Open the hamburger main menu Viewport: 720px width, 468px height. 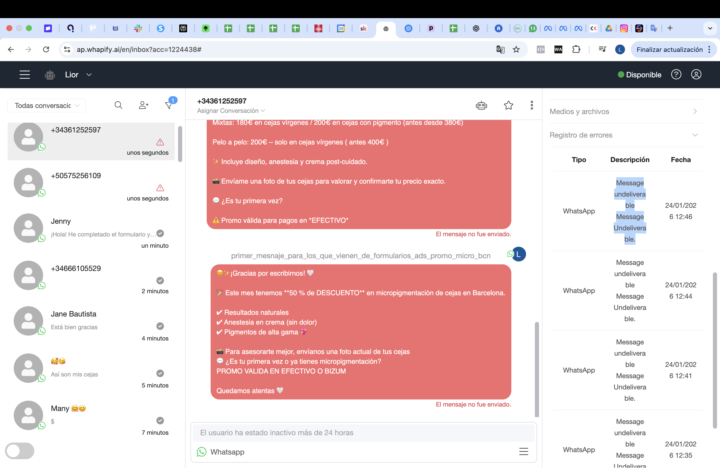[25, 75]
